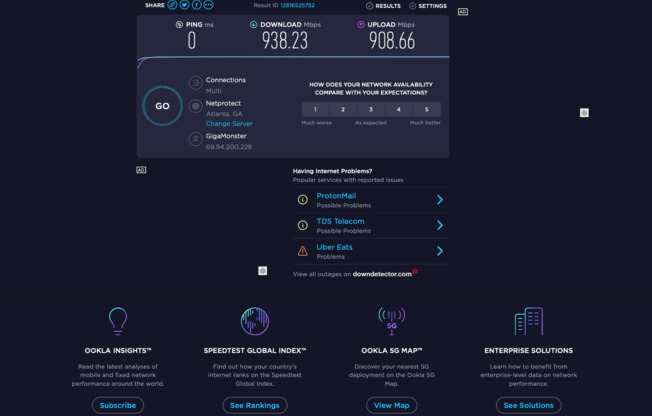Open Uber Eats outage report
This screenshot has width=652, height=416.
pyautogui.click(x=334, y=247)
